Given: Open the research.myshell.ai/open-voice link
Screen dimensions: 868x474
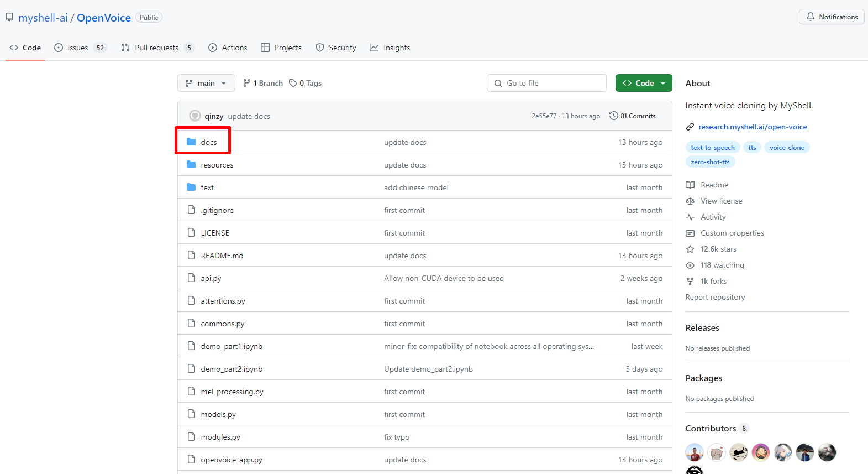Looking at the screenshot, I should 753,127.
